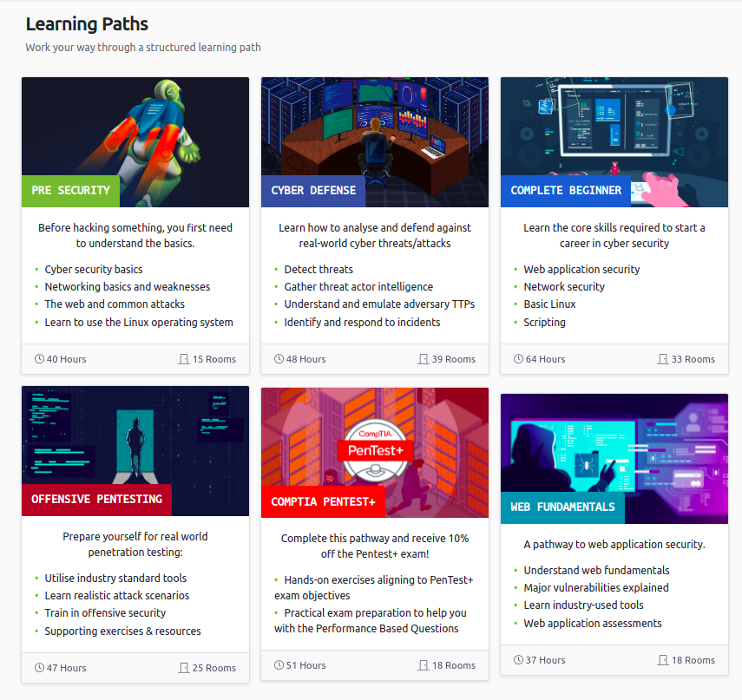The image size is (742, 700).
Task: Click the clock icon beside 47 Hours
Action: coord(39,668)
